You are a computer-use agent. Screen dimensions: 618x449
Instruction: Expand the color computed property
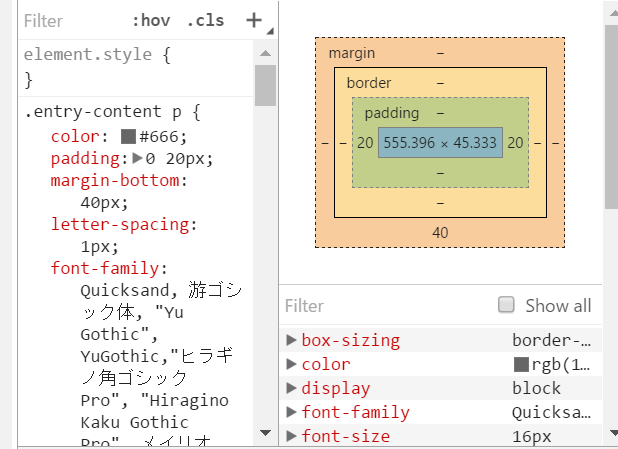291,364
